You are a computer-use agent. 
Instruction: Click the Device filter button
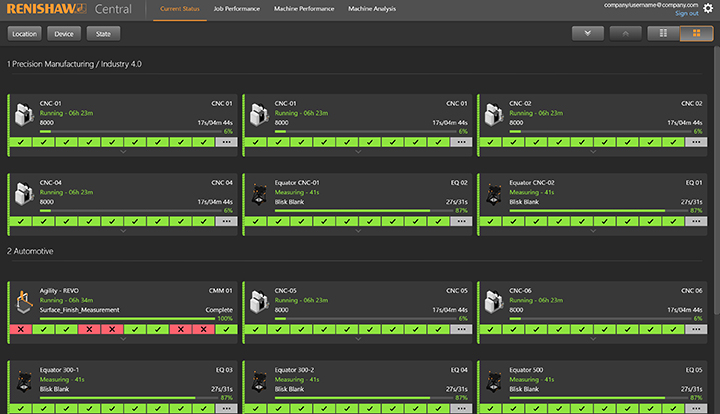point(64,34)
